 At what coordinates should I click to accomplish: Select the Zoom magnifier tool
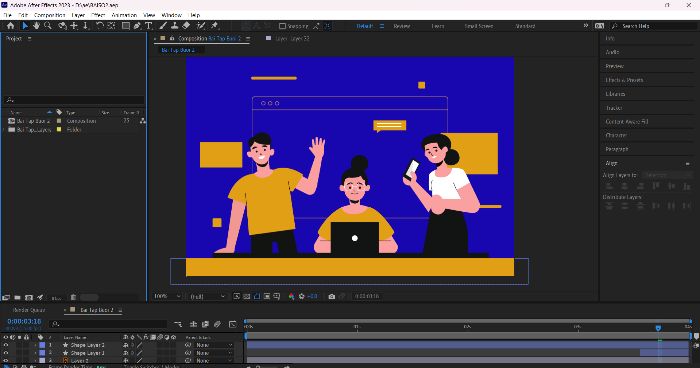(x=48, y=26)
